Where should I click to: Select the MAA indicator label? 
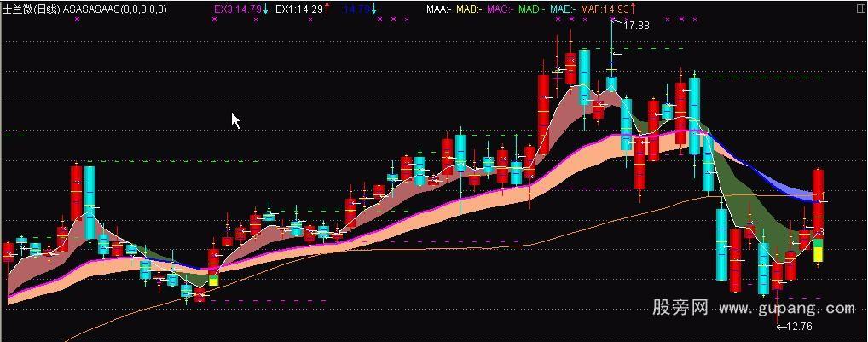point(438,9)
